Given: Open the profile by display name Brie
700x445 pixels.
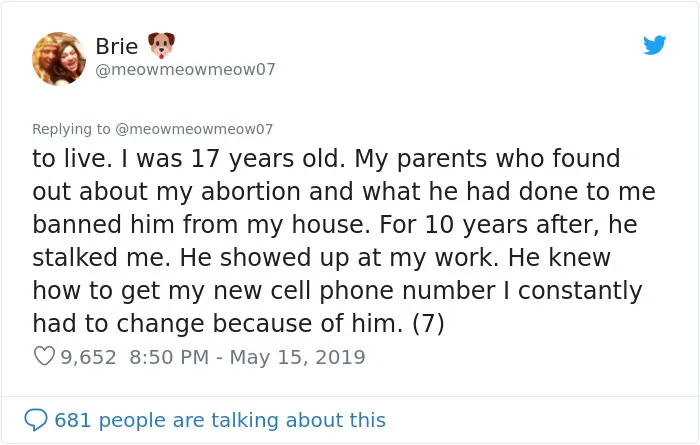Looking at the screenshot, I should (117, 46).
